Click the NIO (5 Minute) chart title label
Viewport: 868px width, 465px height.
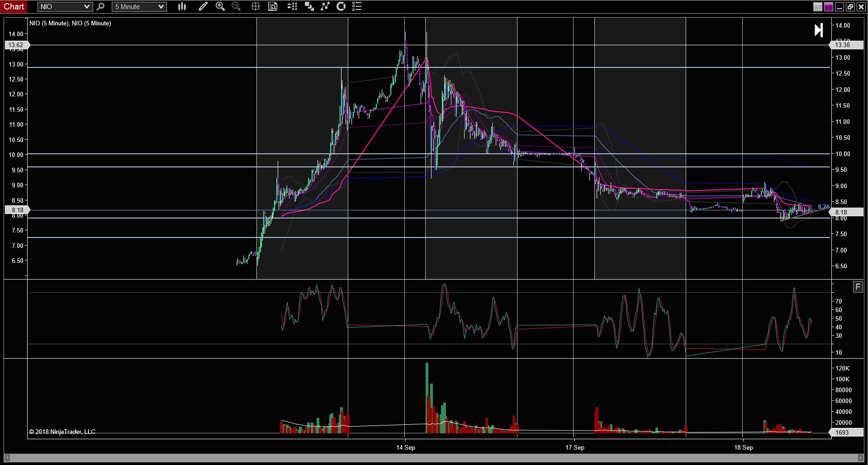[70, 23]
